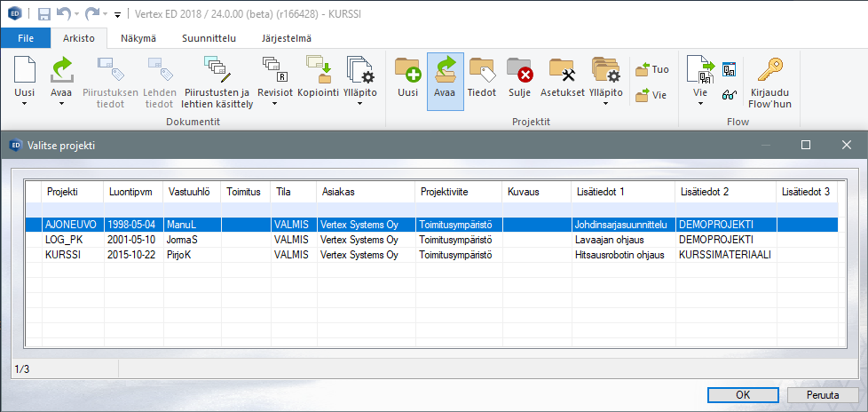
Task: Click the save icon in title bar
Action: tap(44, 14)
